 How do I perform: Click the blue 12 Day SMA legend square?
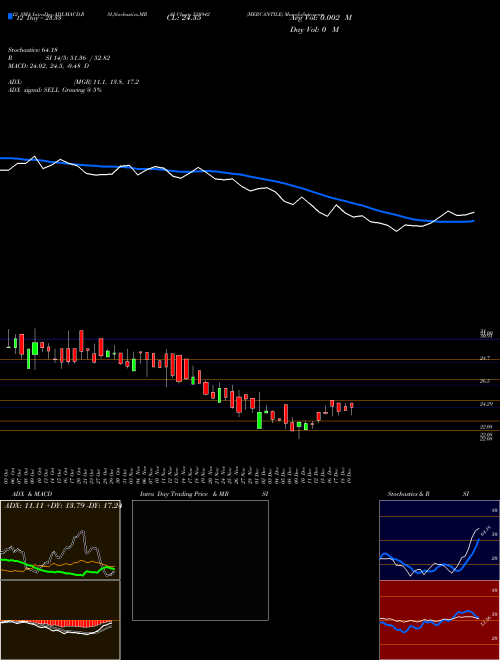pyautogui.click(x=10, y=17)
